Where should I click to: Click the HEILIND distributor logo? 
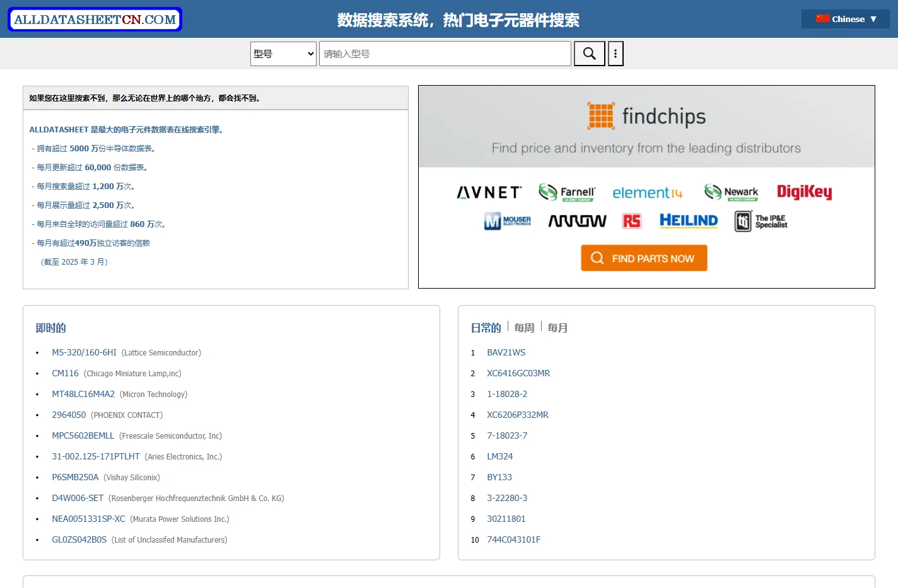point(689,221)
